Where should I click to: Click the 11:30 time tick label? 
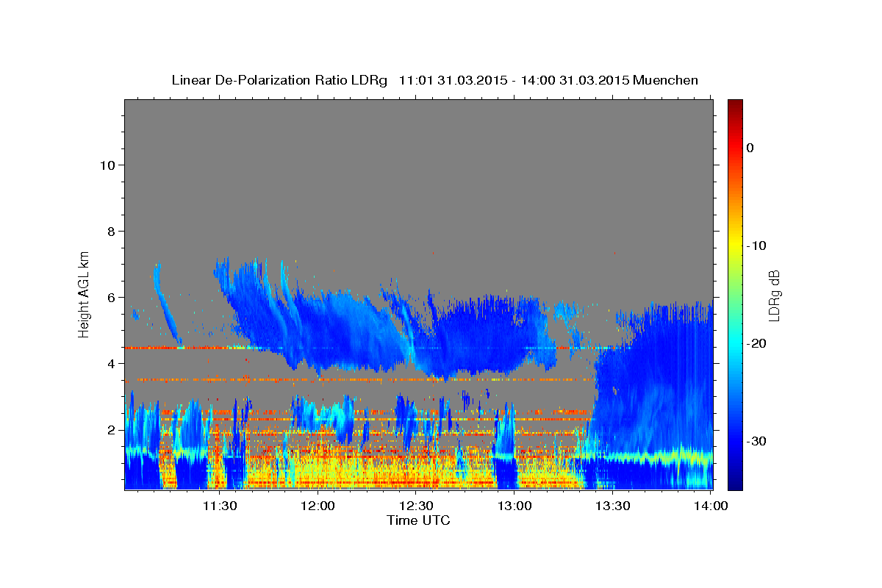click(x=220, y=506)
